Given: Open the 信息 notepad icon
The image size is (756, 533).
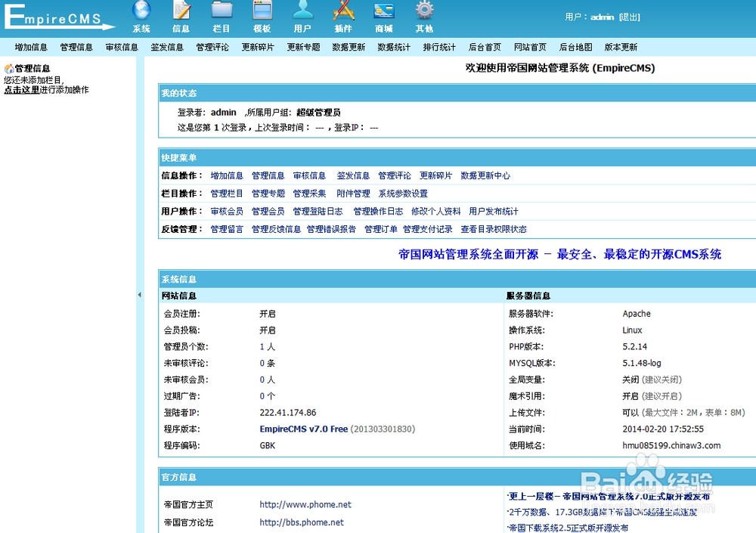Looking at the screenshot, I should coord(181,10).
